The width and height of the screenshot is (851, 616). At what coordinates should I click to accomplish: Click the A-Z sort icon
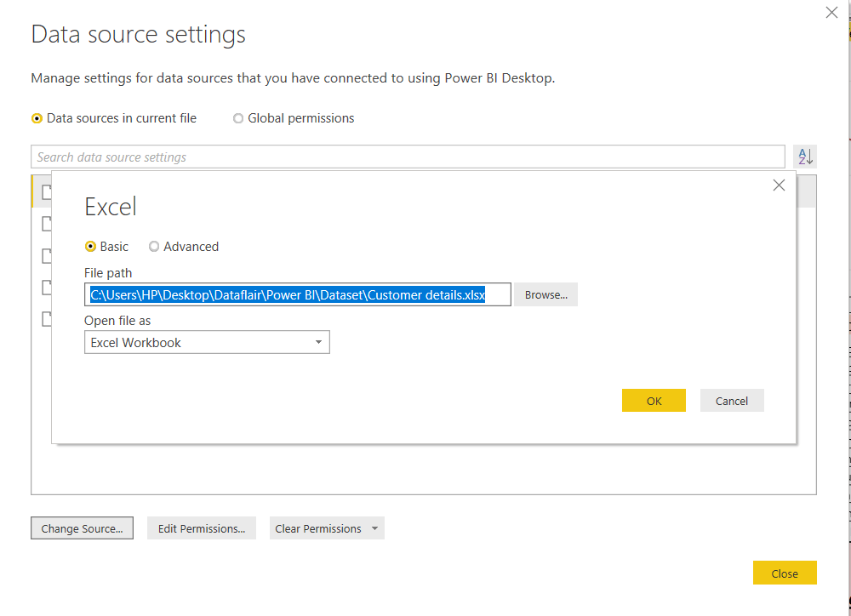point(805,156)
